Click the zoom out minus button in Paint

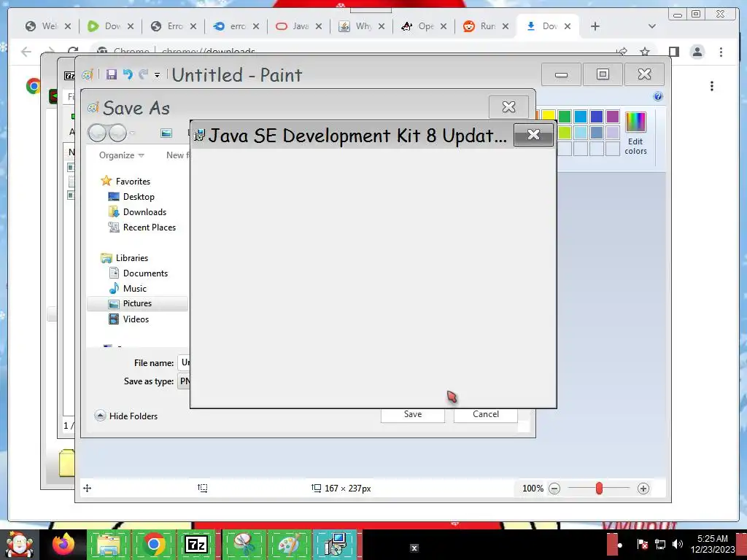tap(554, 489)
